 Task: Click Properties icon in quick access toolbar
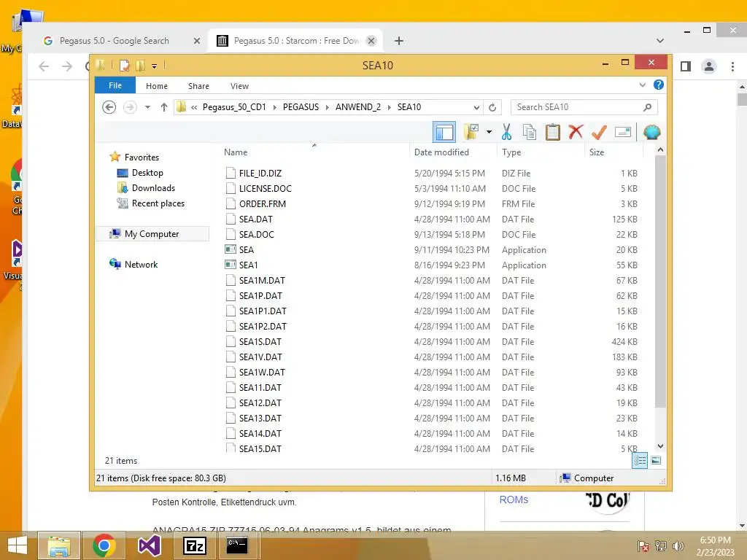[x=124, y=65]
